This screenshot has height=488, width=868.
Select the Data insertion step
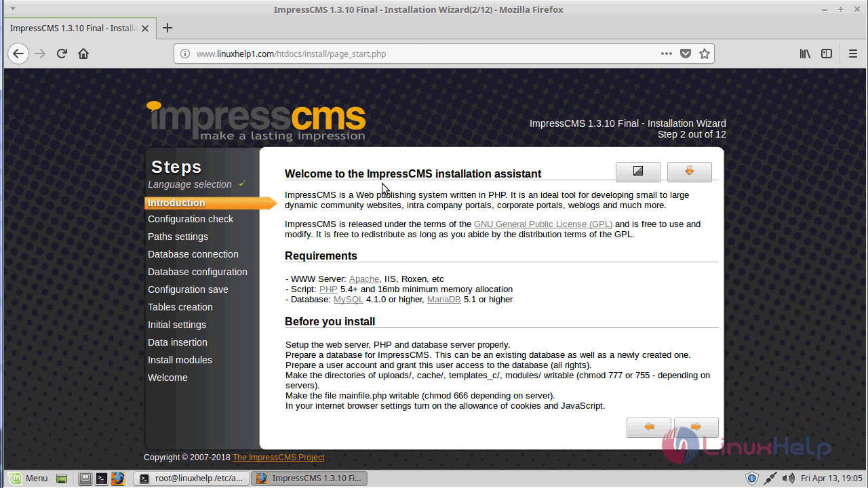pyautogui.click(x=178, y=342)
